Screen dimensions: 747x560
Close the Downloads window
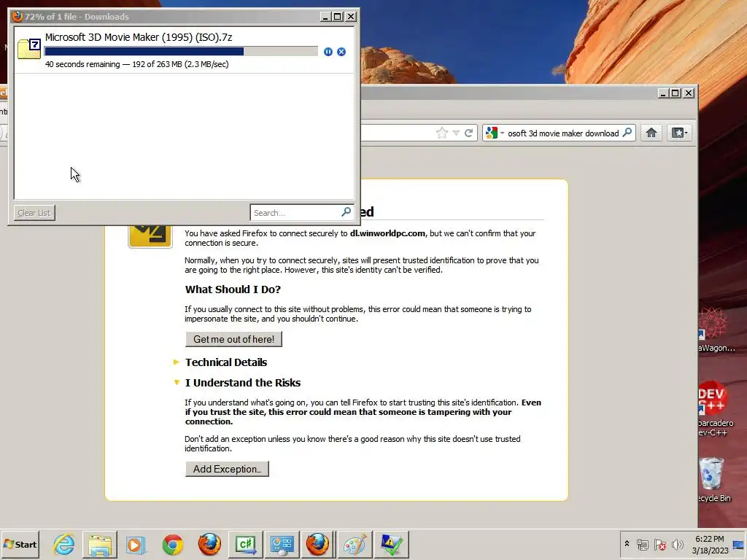pos(351,17)
